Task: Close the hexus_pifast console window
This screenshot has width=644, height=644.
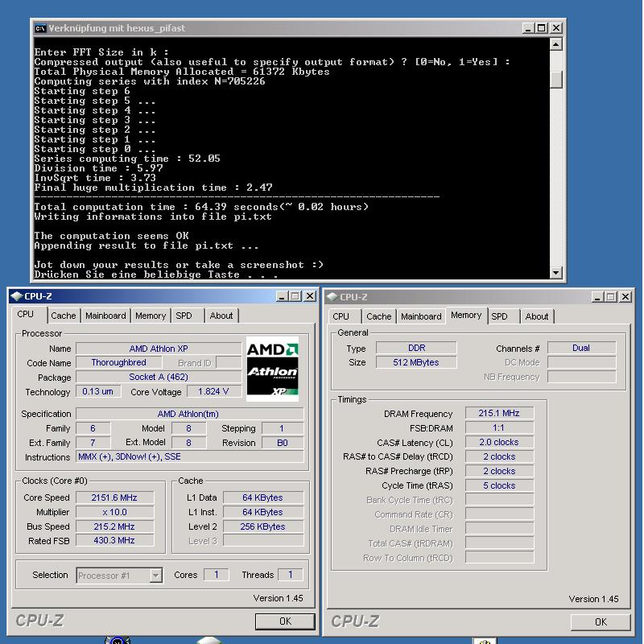Action: [555, 28]
